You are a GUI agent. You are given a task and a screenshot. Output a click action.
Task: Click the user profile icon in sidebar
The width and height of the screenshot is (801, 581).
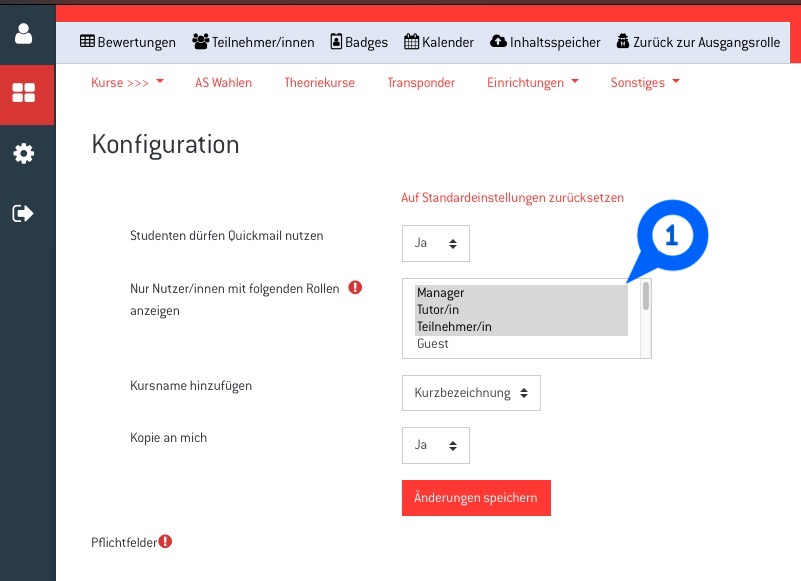pos(23,33)
